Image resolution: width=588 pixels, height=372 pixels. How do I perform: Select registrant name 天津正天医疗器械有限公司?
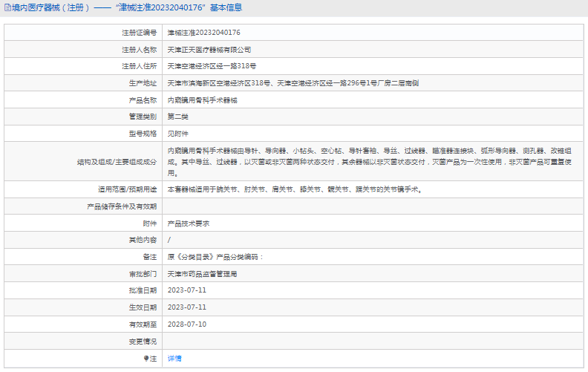coord(209,50)
